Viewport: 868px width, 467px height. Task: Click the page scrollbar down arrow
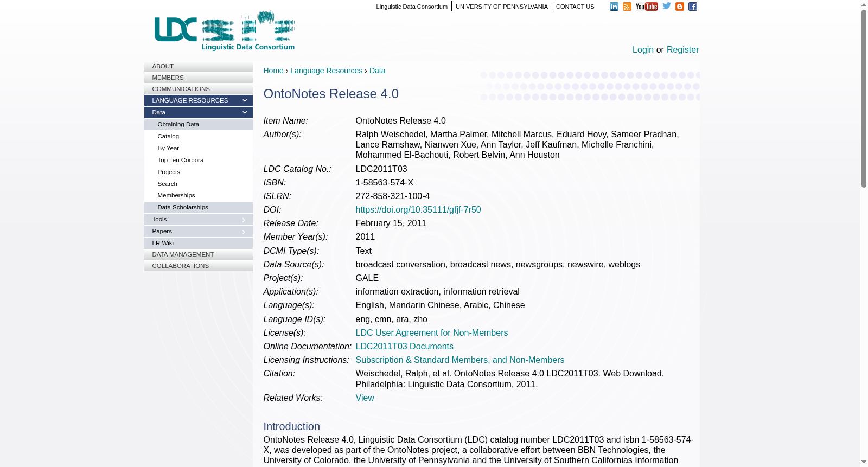(x=864, y=463)
